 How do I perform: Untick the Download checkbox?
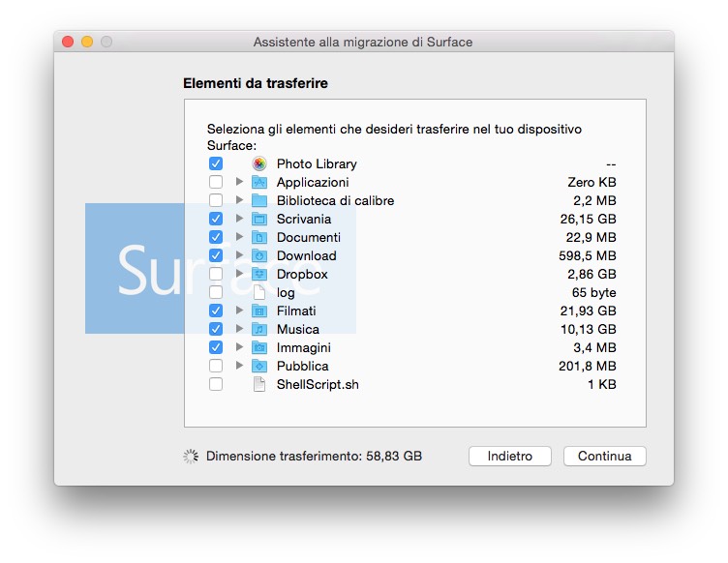coord(216,255)
